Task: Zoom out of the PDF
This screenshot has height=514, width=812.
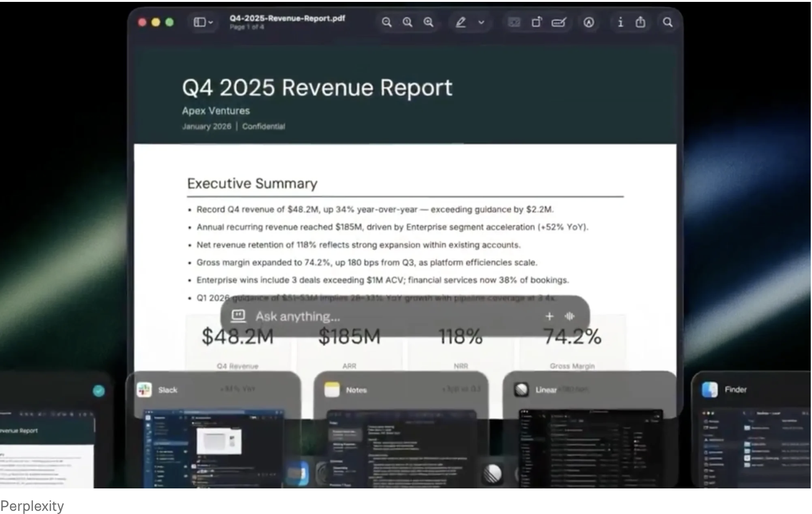Action: 387,22
